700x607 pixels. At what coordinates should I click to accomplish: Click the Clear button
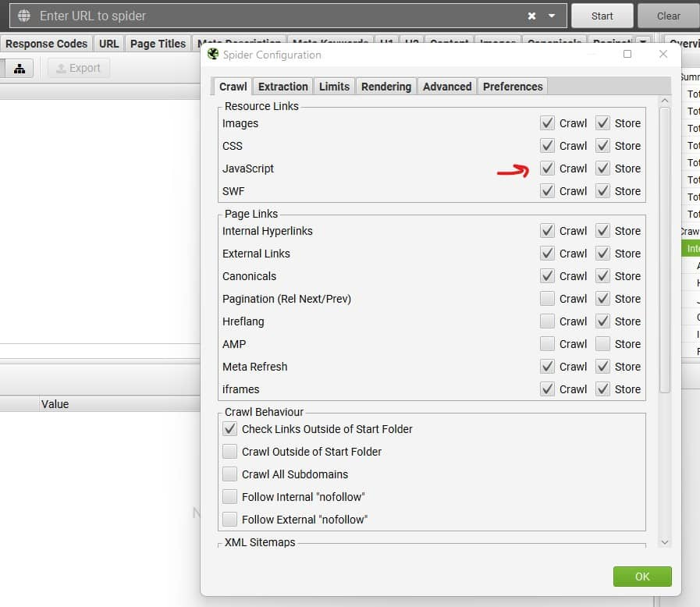(667, 16)
